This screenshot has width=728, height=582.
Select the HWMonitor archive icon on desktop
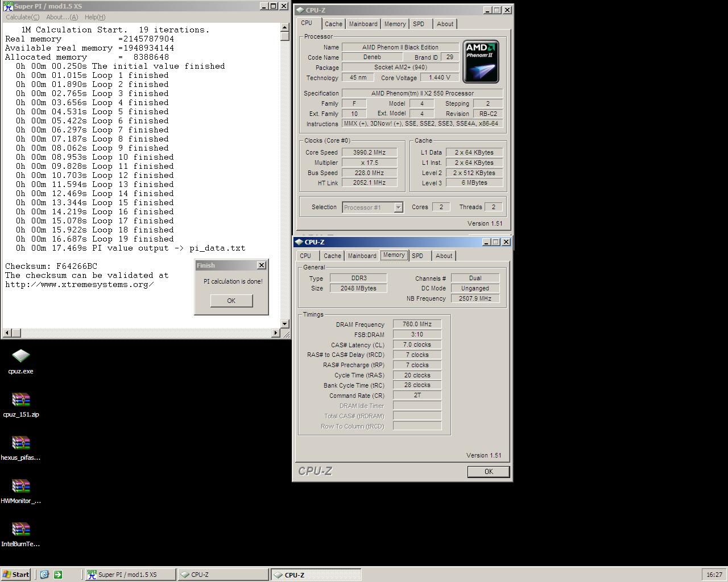tap(21, 486)
